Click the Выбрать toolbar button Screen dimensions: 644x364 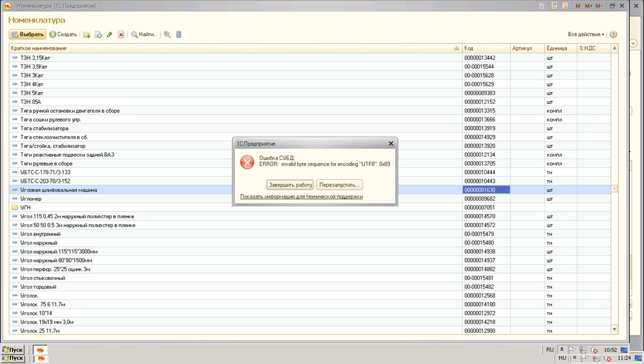click(x=27, y=35)
